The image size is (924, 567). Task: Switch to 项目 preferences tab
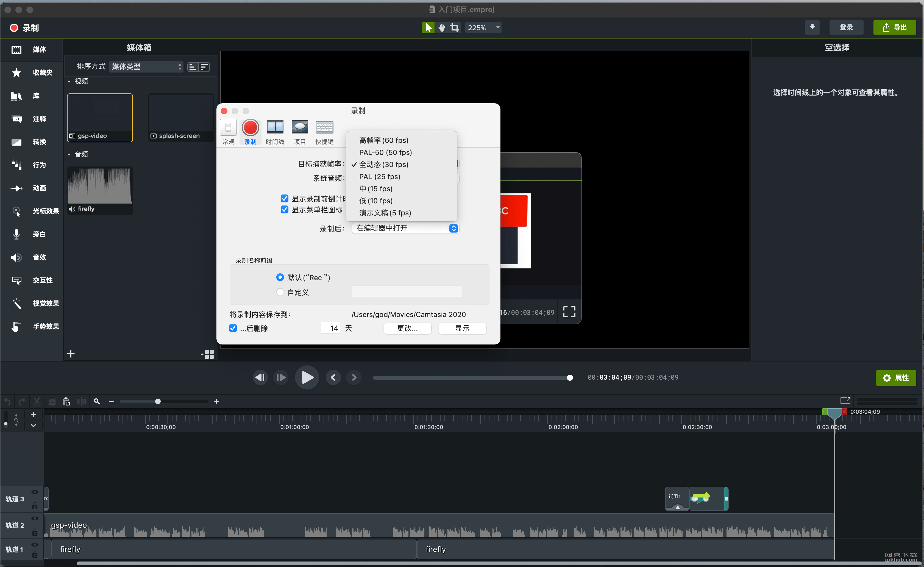(x=300, y=132)
